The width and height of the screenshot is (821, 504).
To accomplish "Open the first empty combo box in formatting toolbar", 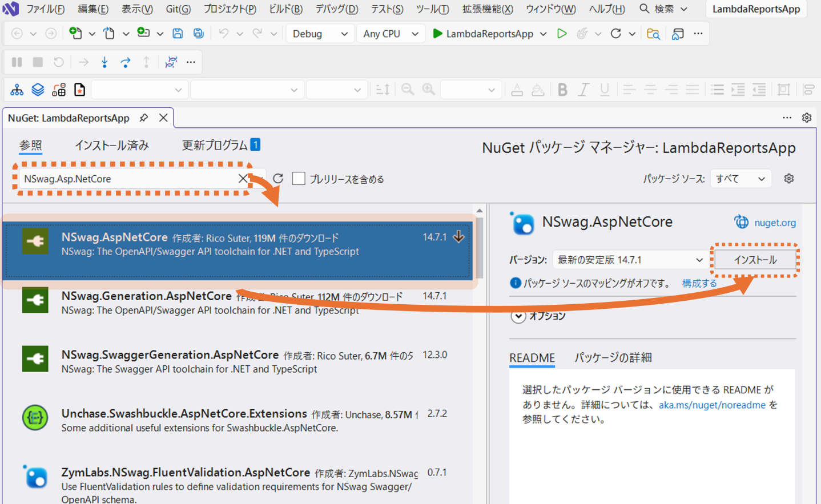I will point(139,90).
